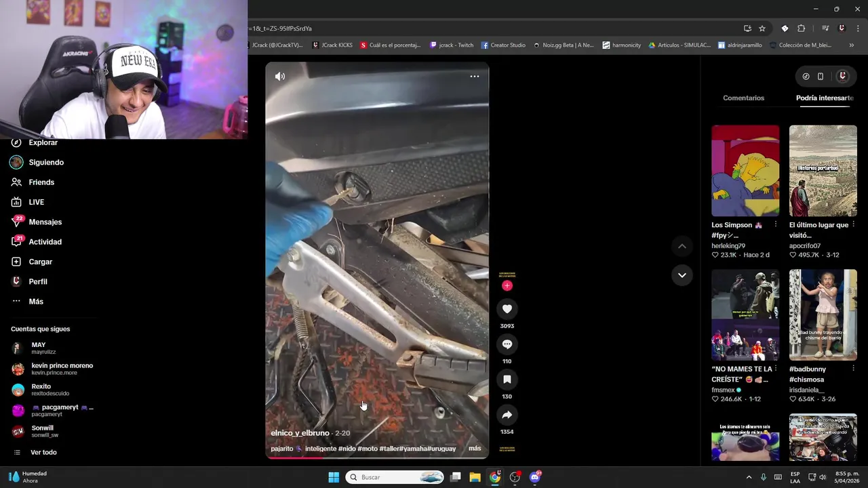Show more bookmarks with the double chevron
868x488 pixels.
click(852, 45)
